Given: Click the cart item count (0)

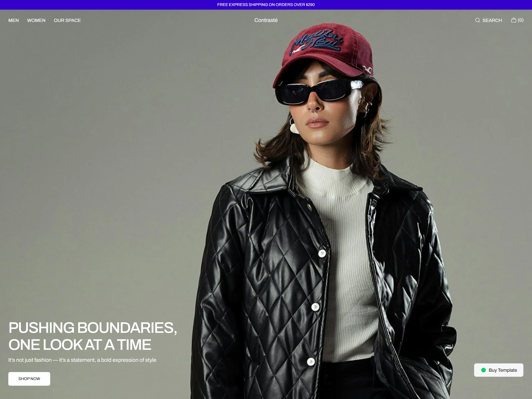Looking at the screenshot, I should tap(521, 20).
